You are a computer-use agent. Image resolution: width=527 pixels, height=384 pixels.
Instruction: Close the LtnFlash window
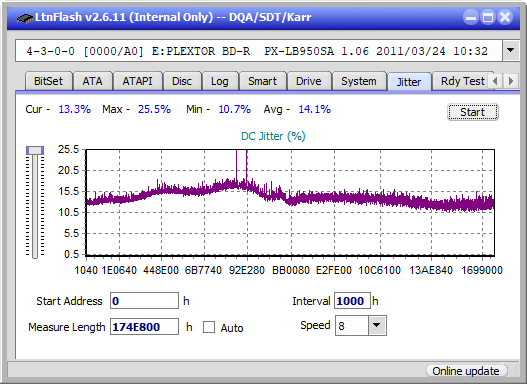coord(505,17)
